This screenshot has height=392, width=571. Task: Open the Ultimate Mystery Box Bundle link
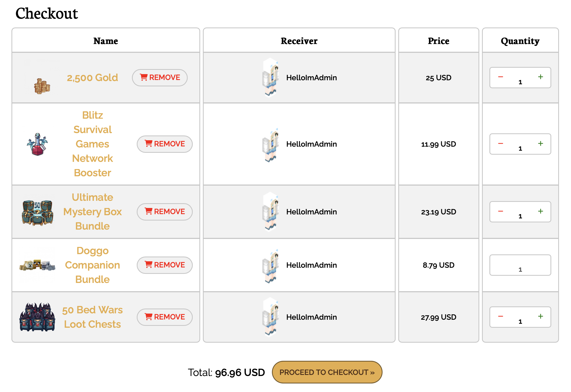[x=93, y=212]
